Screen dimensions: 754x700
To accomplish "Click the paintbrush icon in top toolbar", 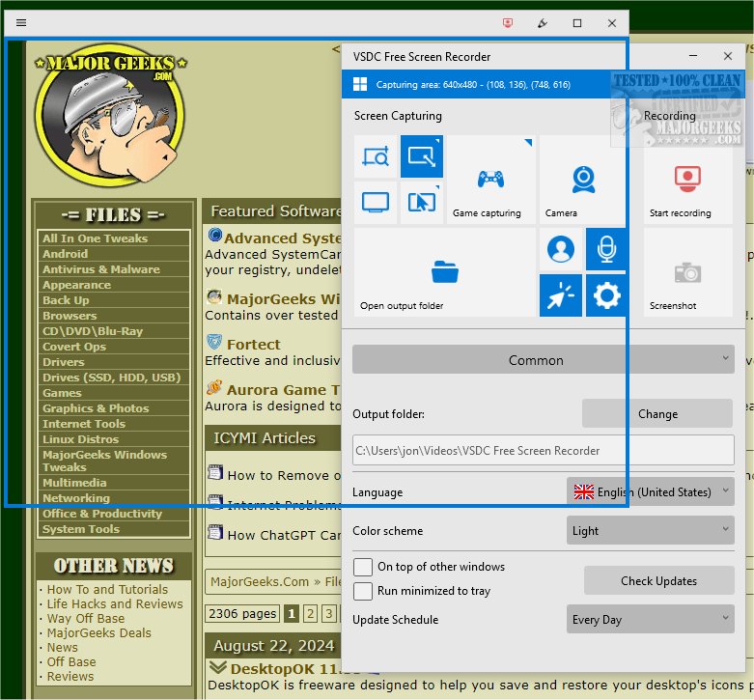I will click(x=543, y=22).
